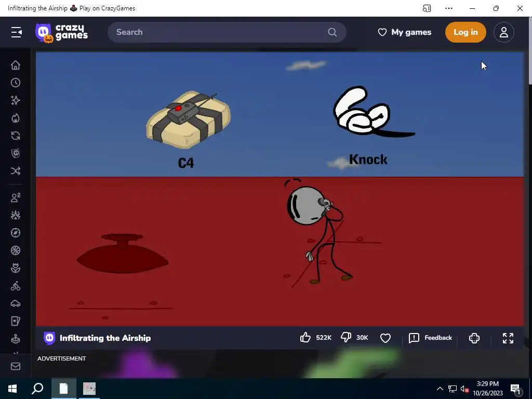Open Action category burst icon
This screenshot has width=532, height=399.
(x=16, y=215)
